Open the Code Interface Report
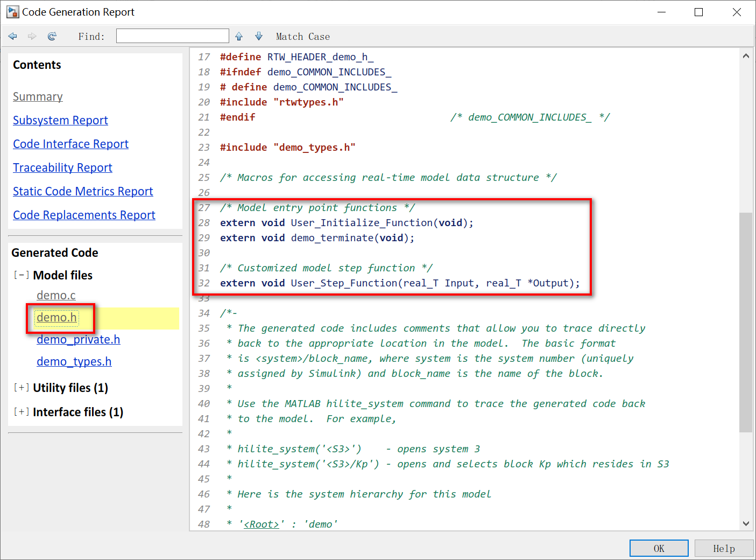This screenshot has height=560, width=756. click(x=70, y=144)
